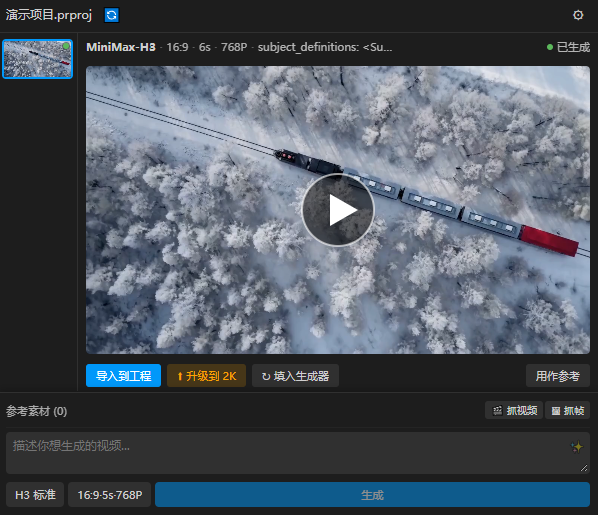Click the prompt field resize handle
The height and width of the screenshot is (515, 598).
click(584, 468)
